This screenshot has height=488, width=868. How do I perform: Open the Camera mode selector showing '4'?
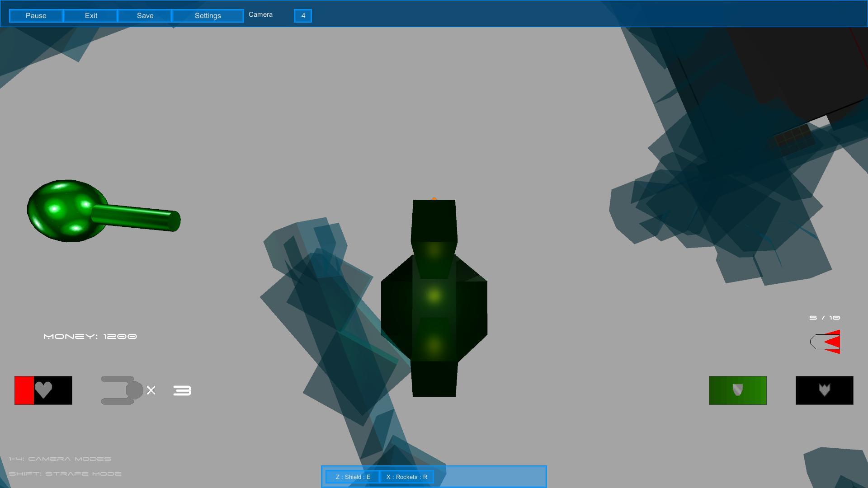[302, 16]
